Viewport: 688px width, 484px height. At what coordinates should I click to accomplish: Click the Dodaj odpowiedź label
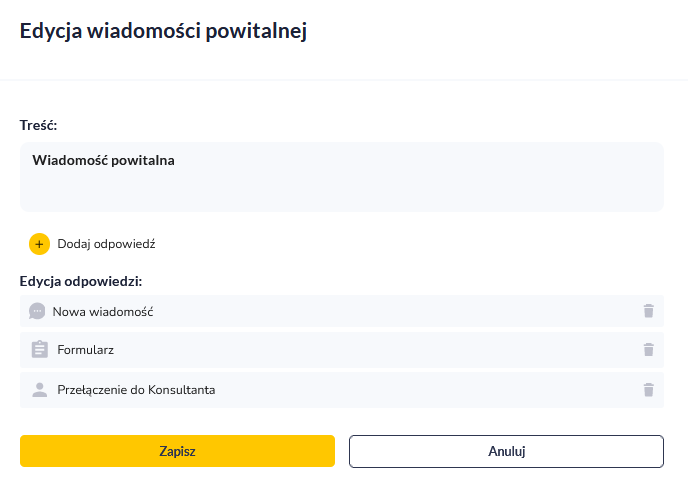pyautogui.click(x=106, y=243)
